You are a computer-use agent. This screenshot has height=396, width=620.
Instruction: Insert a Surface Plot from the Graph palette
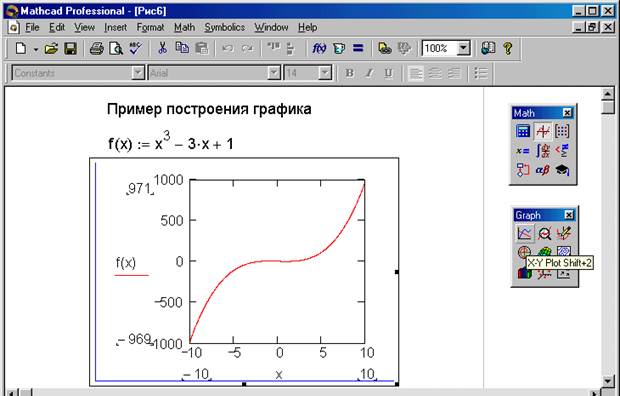pyautogui.click(x=544, y=252)
